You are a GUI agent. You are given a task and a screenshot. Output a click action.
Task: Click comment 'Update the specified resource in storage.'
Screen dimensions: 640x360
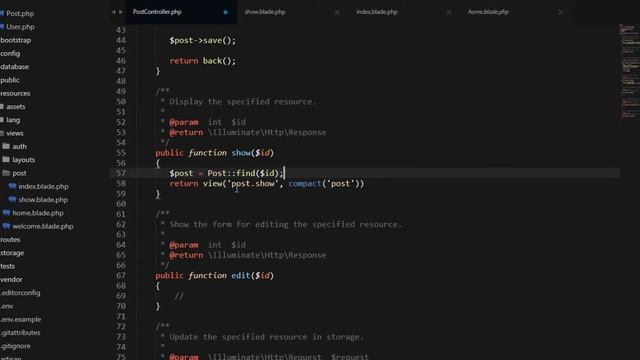click(266, 337)
